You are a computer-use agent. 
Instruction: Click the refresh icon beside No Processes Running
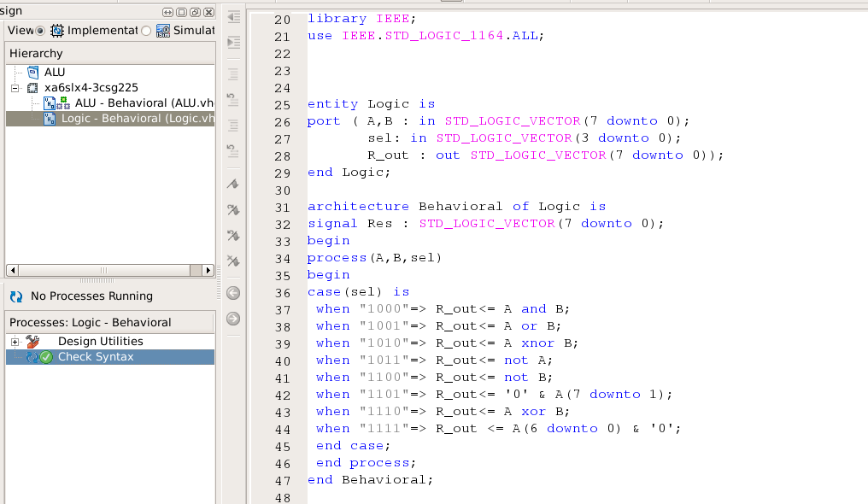tap(15, 296)
